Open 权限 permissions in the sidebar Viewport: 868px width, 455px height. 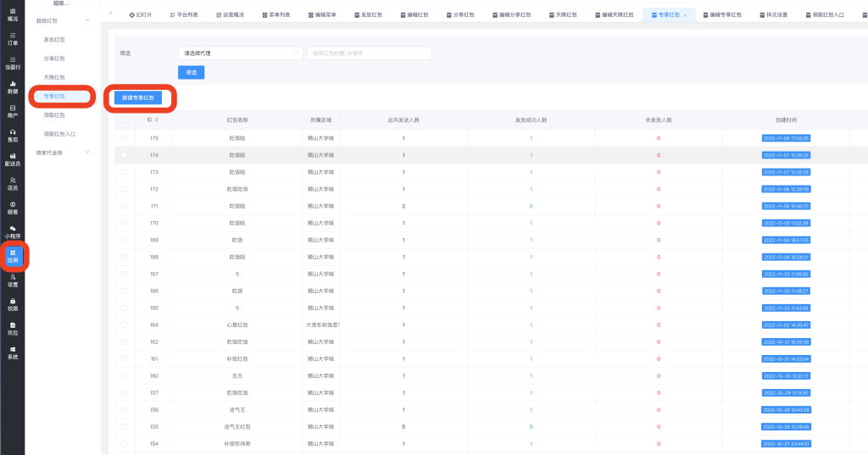pos(13,305)
